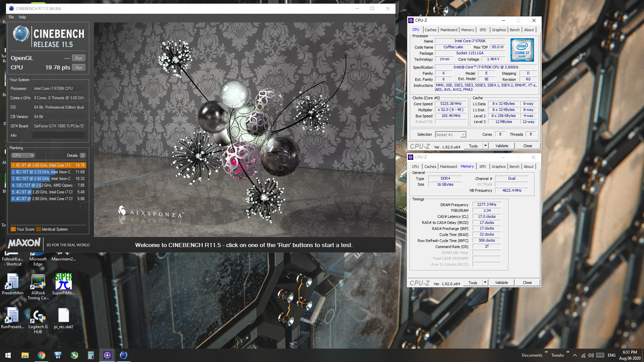Open the network status tray icon
644x362 pixels.
(583, 355)
